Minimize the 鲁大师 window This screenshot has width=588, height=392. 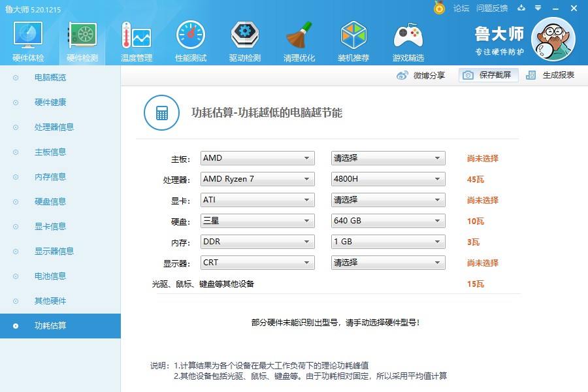(556, 8)
